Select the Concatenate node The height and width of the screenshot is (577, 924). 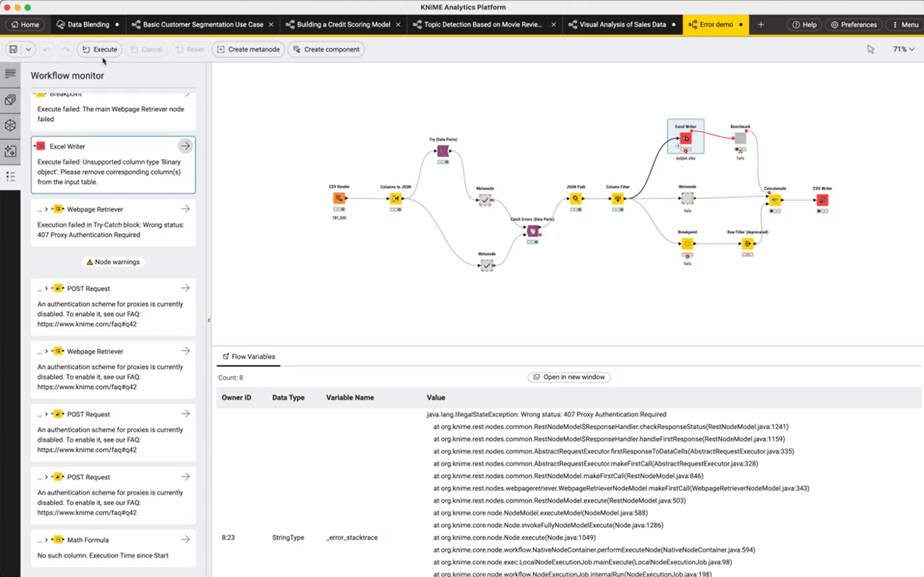[x=775, y=200]
